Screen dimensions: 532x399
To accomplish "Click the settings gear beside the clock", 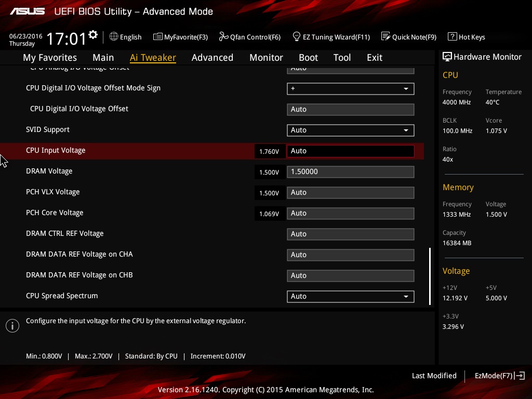I will 93,34.
